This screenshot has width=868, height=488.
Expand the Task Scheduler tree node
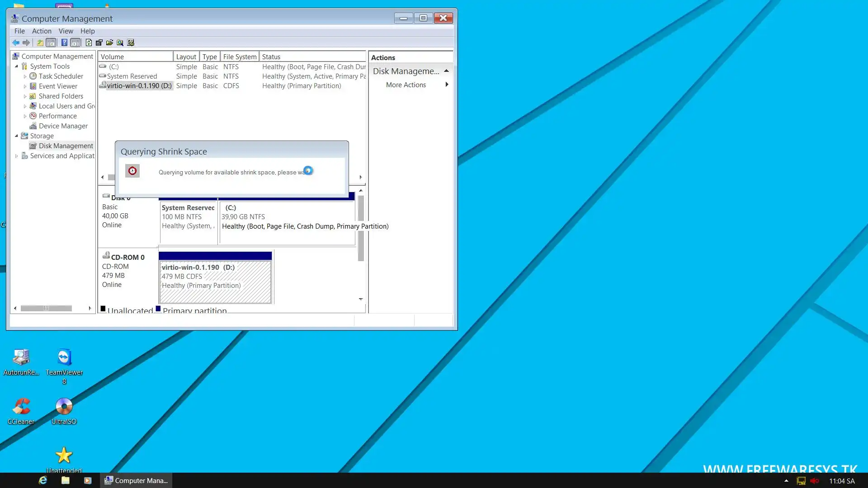(x=25, y=76)
